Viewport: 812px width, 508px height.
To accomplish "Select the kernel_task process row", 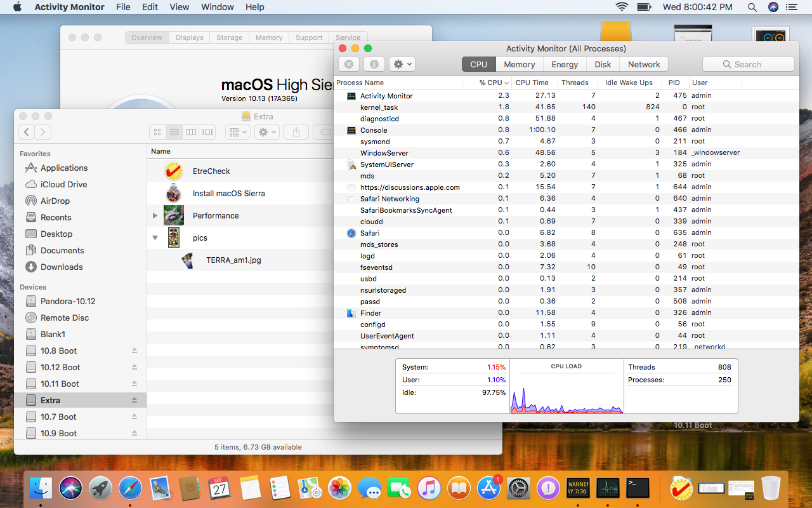I will (x=566, y=107).
